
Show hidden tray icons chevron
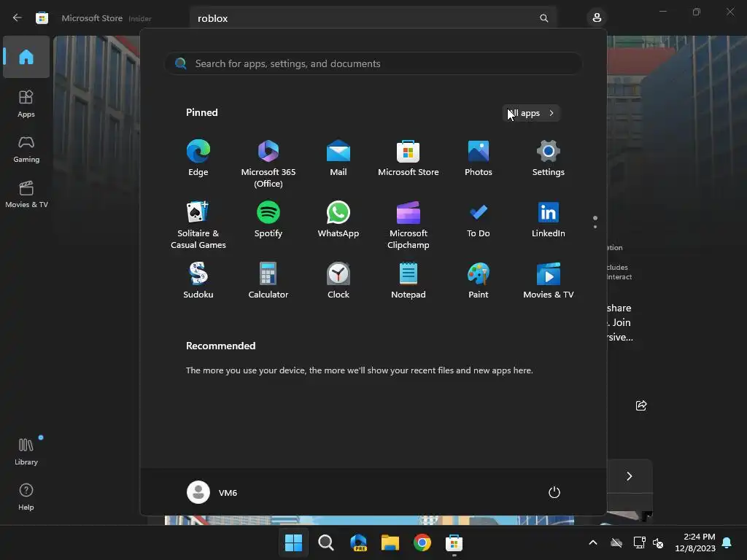pyautogui.click(x=593, y=542)
